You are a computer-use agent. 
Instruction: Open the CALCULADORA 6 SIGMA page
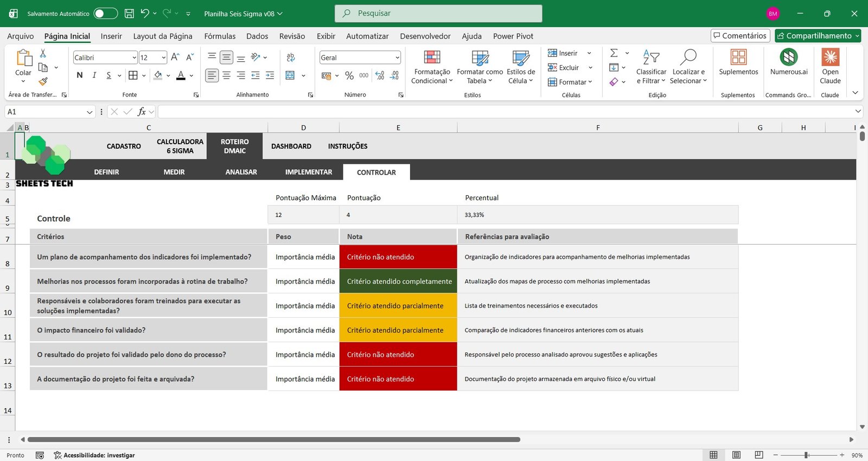point(180,146)
